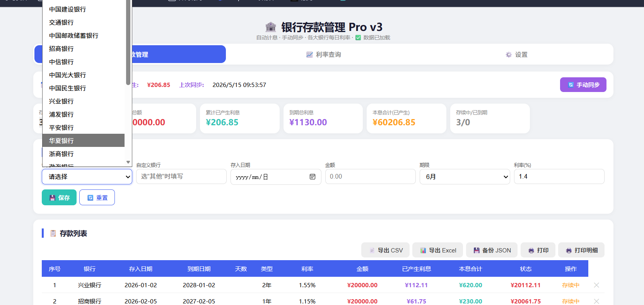Click the 2026-01-02 deposit date cell
Screen dimensions: 644x305
coord(141,285)
